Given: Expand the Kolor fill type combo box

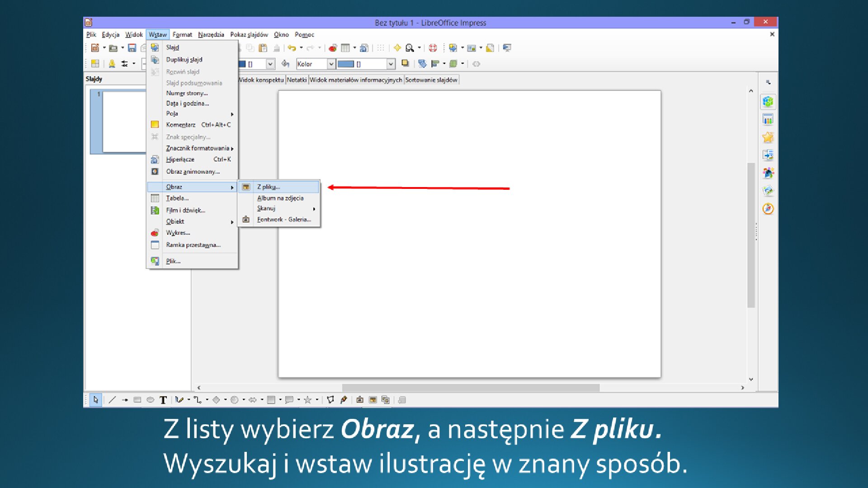Looking at the screenshot, I should coord(331,64).
